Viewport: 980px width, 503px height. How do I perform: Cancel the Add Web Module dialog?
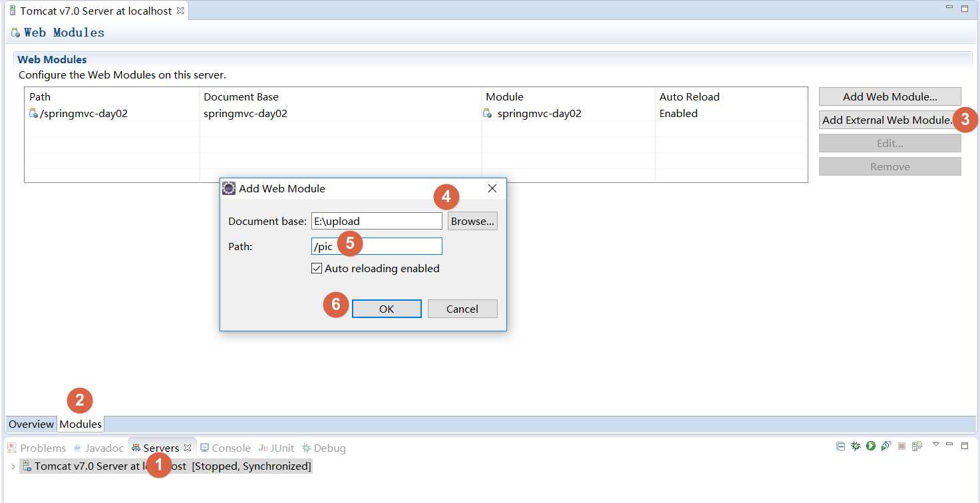coord(462,309)
